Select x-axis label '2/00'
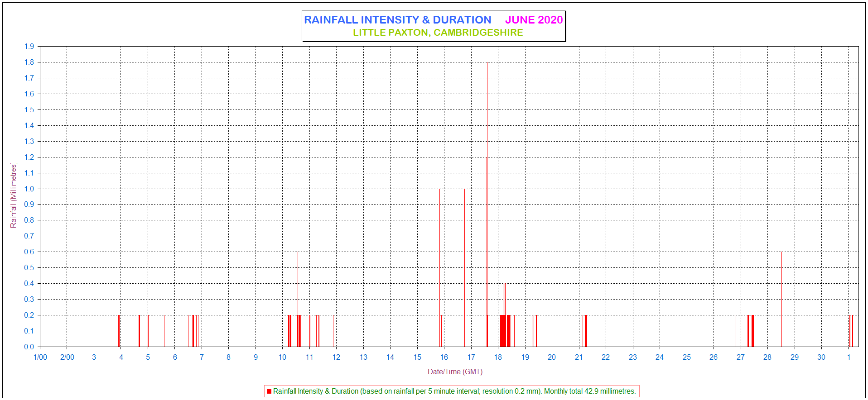The width and height of the screenshot is (868, 400). pyautogui.click(x=67, y=357)
